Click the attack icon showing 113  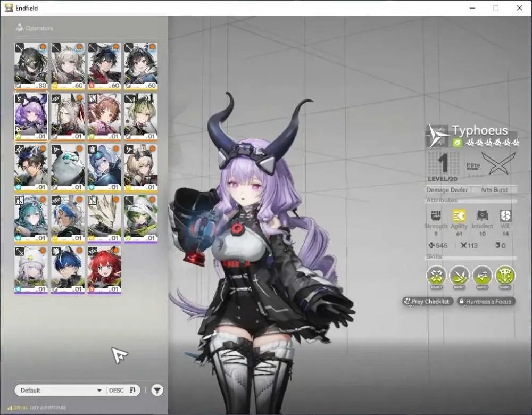click(x=463, y=245)
